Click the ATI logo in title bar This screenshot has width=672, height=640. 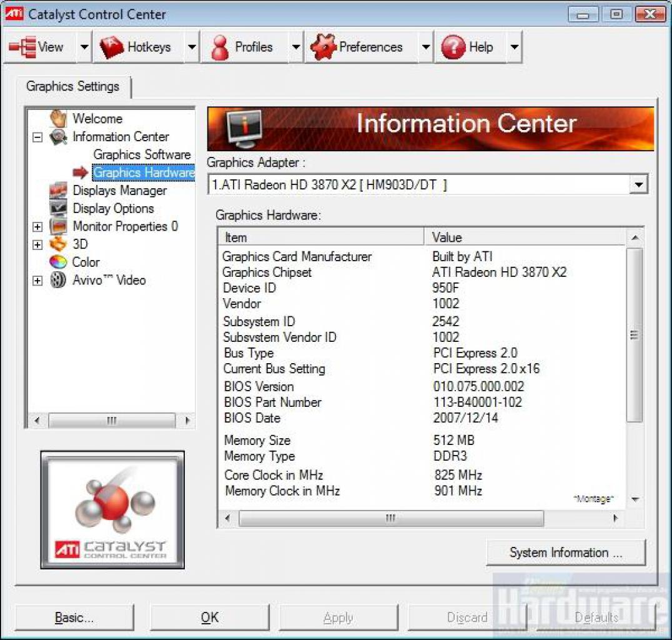14,14
